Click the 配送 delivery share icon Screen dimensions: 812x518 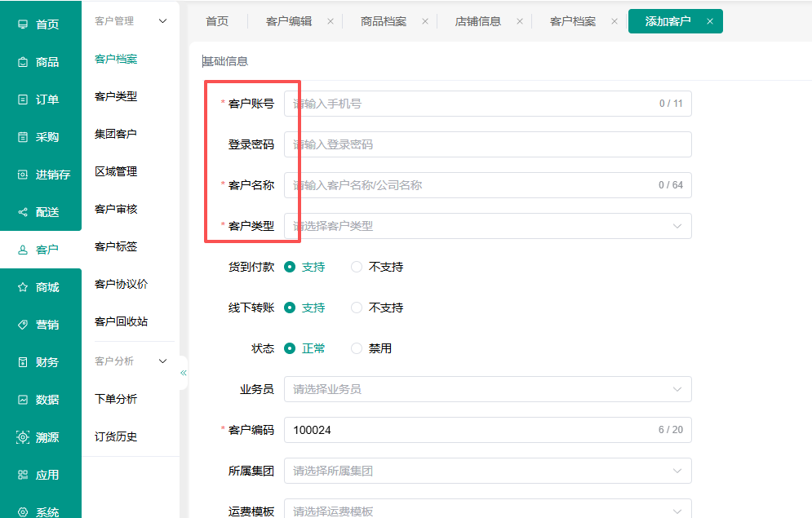point(23,212)
